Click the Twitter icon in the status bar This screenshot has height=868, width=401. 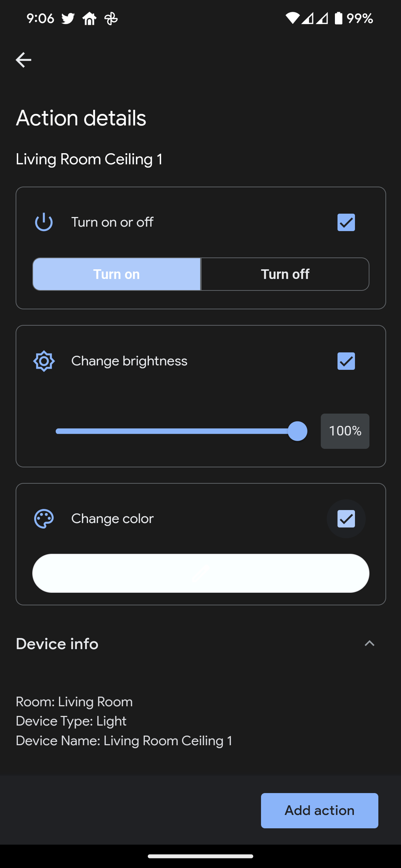[x=69, y=18]
